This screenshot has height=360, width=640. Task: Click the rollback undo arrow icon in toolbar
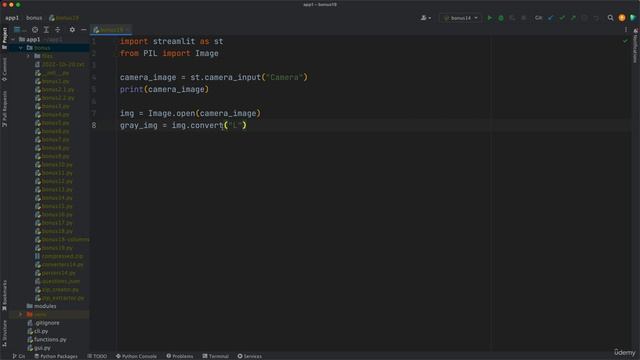[596, 18]
